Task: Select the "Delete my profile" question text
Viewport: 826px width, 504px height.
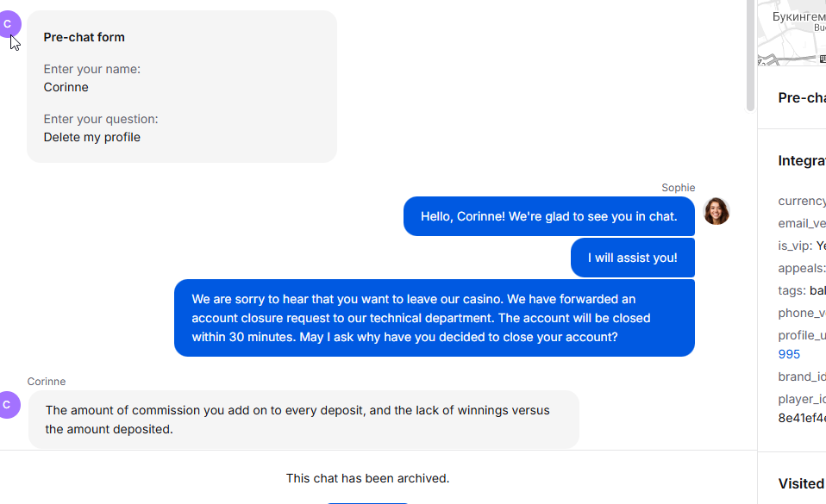Action: click(92, 137)
